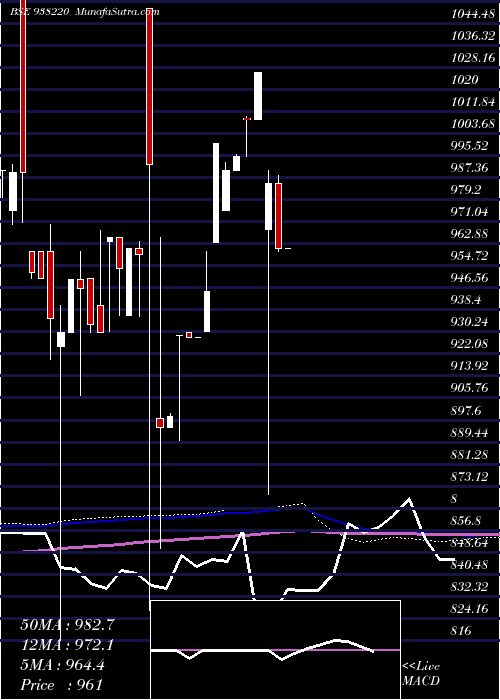500x700 pixels.
Task: Select the 1044.48 price axis label
Action: coord(473,13)
